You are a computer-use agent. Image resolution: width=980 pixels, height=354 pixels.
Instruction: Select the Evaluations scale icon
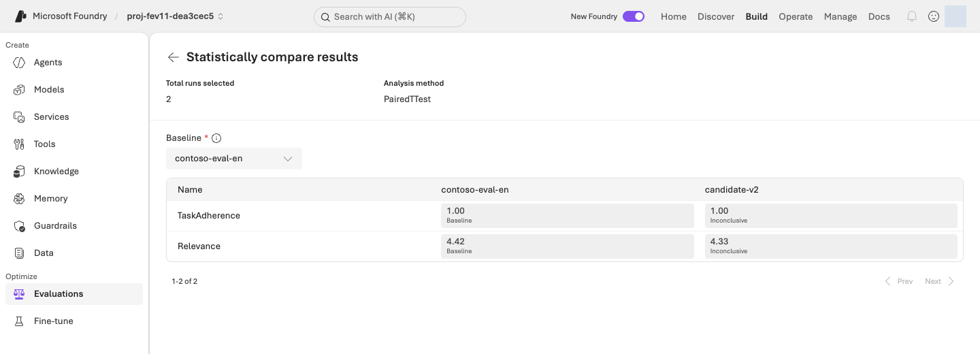[x=20, y=294]
